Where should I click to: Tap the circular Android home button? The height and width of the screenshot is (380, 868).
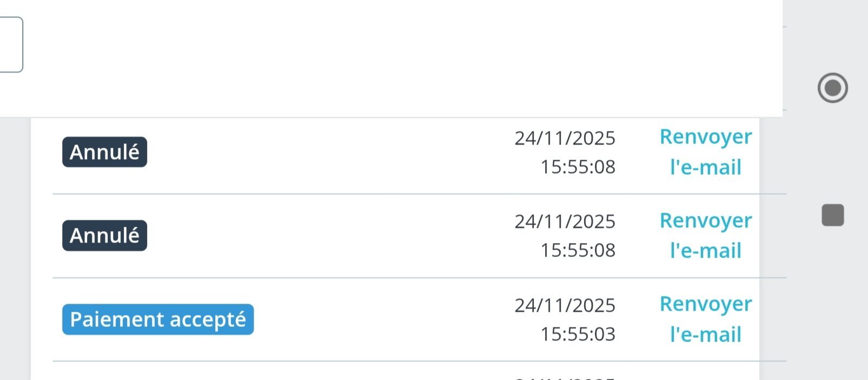click(832, 88)
